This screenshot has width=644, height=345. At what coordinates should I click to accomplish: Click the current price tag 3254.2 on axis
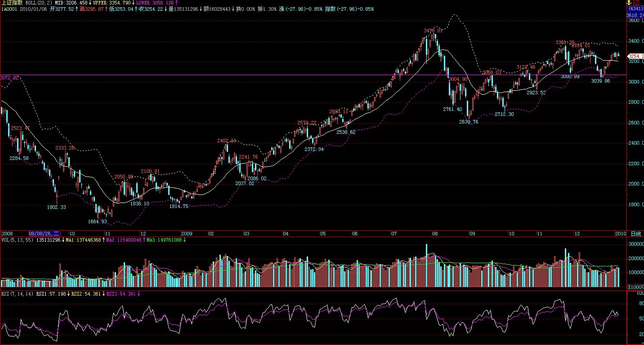(636, 56)
